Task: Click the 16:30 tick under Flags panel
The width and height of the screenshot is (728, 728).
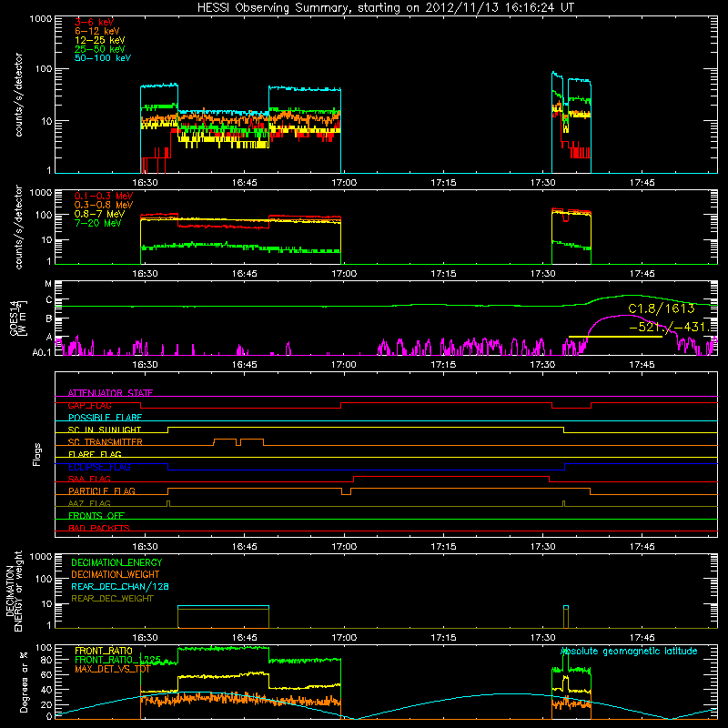Action: pos(145,547)
